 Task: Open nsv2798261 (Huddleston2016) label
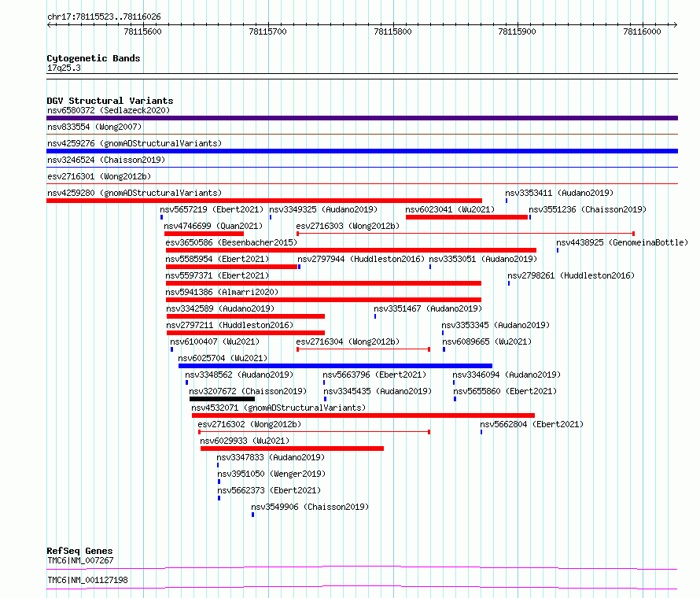coord(571,275)
